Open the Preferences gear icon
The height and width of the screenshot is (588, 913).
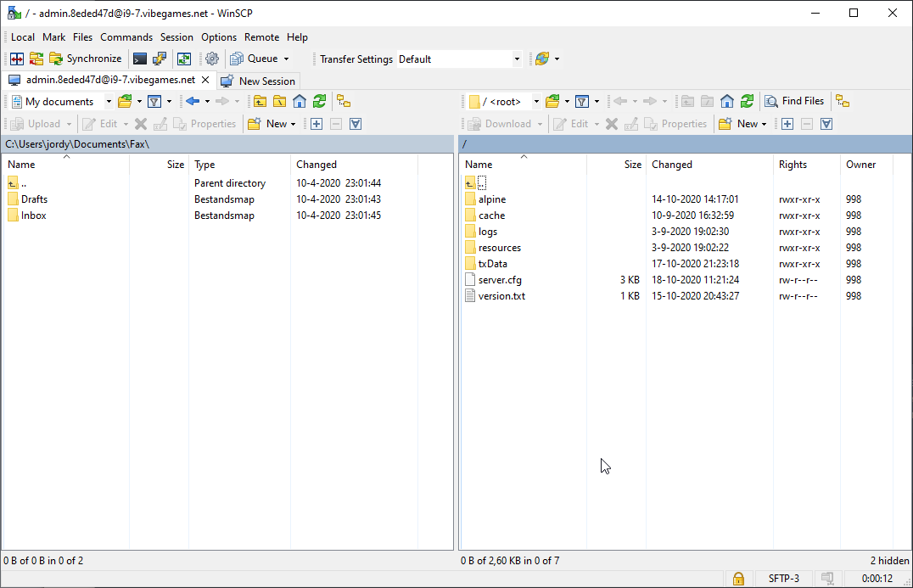pos(212,59)
